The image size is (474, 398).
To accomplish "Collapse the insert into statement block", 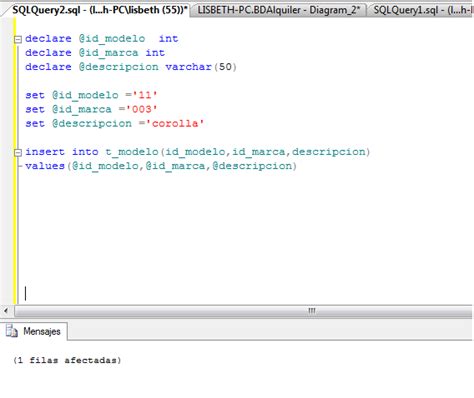I will point(18,153).
